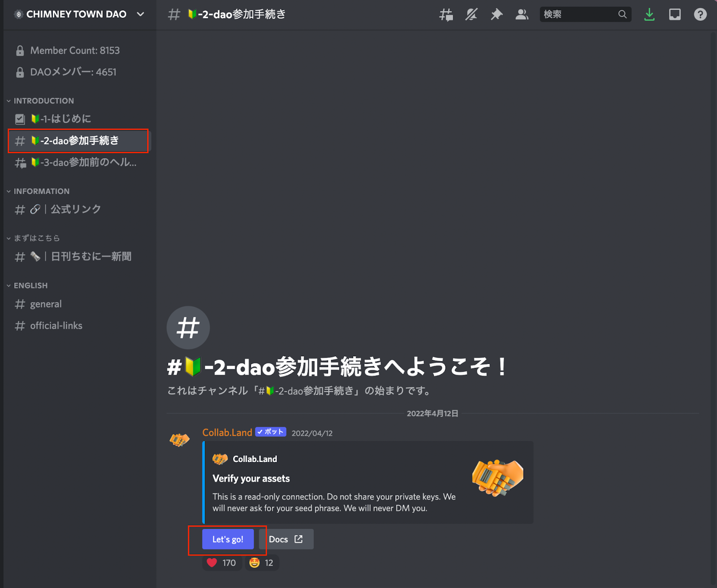Click the Let's go! button

click(x=228, y=539)
